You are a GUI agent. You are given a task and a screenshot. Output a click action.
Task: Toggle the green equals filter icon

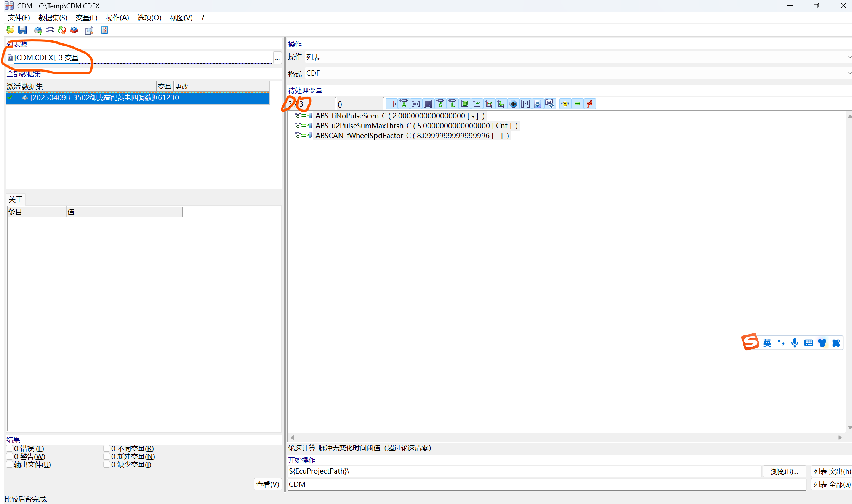pyautogui.click(x=577, y=104)
